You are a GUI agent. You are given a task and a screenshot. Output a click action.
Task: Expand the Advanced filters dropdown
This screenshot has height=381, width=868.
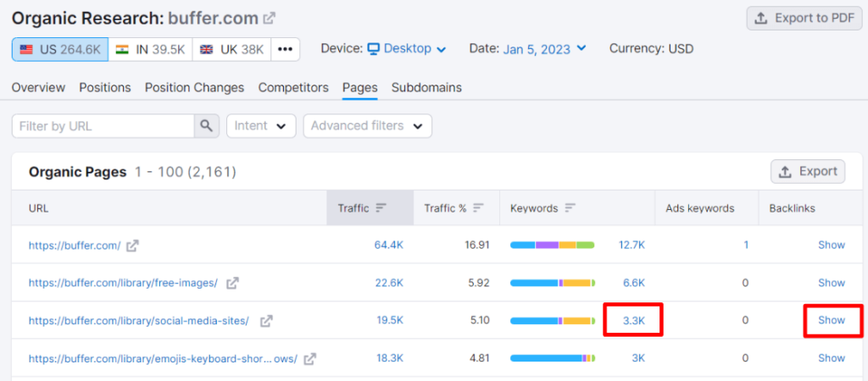368,126
